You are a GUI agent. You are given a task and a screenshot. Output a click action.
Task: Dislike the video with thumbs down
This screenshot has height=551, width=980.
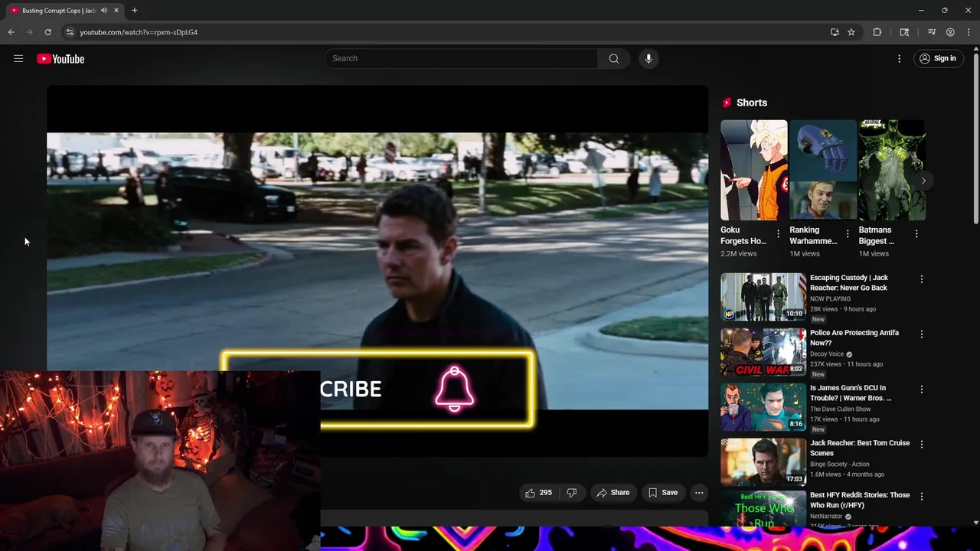(x=571, y=493)
